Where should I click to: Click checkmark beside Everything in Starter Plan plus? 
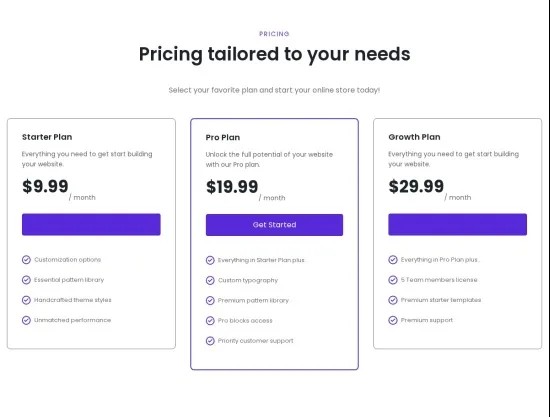210,260
